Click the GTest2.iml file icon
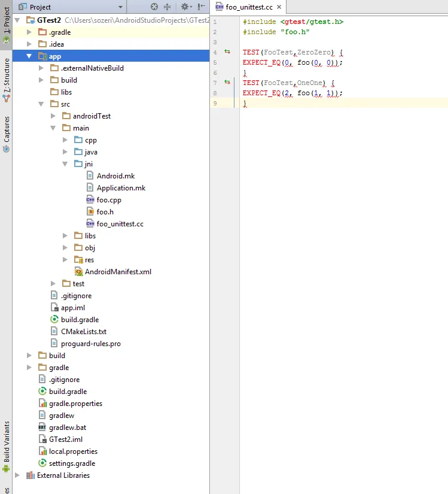Viewport: 448px width, 494px height. click(x=42, y=439)
